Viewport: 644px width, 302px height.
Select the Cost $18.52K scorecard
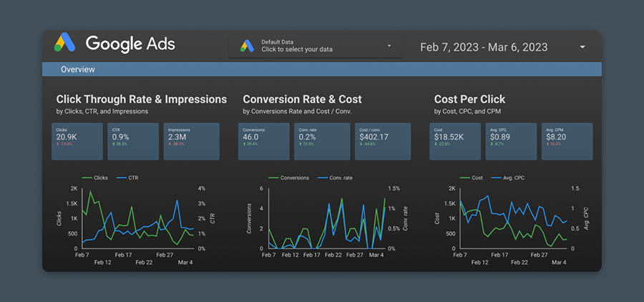point(455,140)
